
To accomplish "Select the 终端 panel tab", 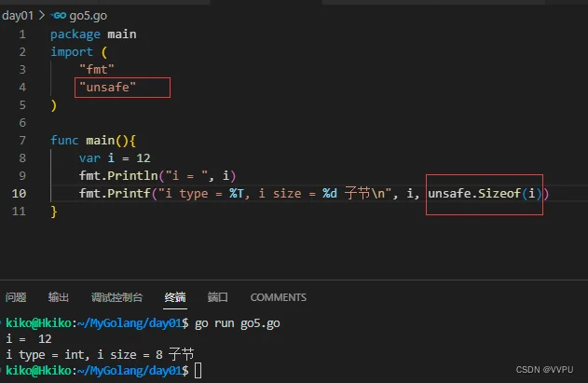I will 175,297.
